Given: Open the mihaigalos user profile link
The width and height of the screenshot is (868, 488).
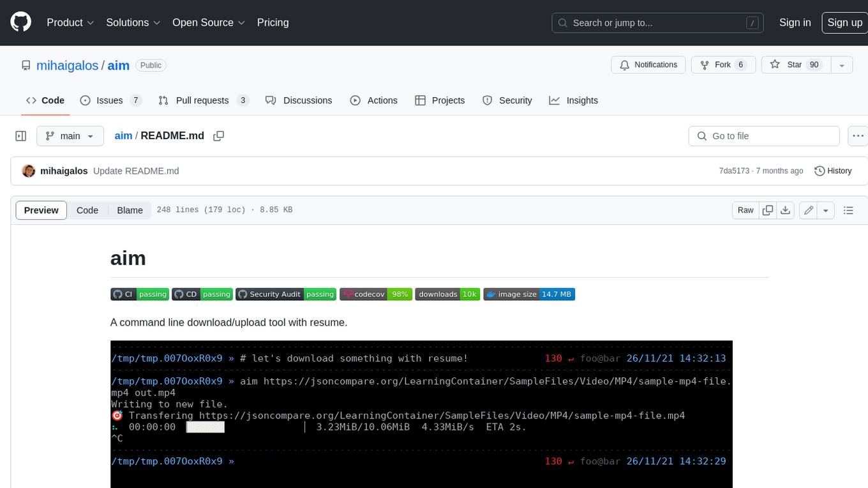Looking at the screenshot, I should [67, 65].
